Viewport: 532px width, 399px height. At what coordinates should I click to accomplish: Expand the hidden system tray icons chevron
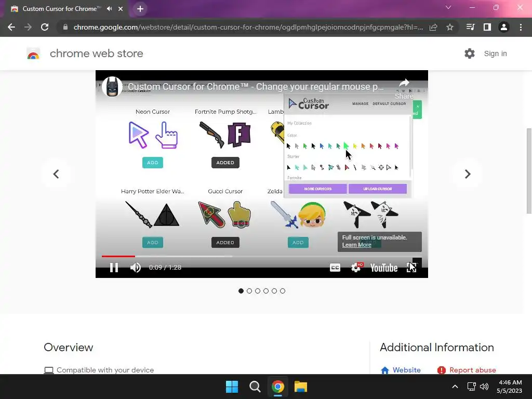click(455, 387)
